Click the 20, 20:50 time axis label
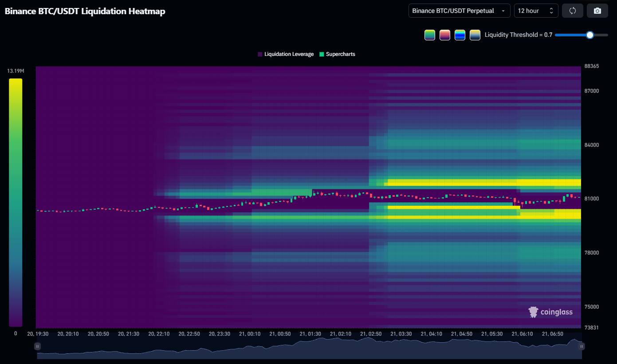The image size is (617, 364). (98, 333)
